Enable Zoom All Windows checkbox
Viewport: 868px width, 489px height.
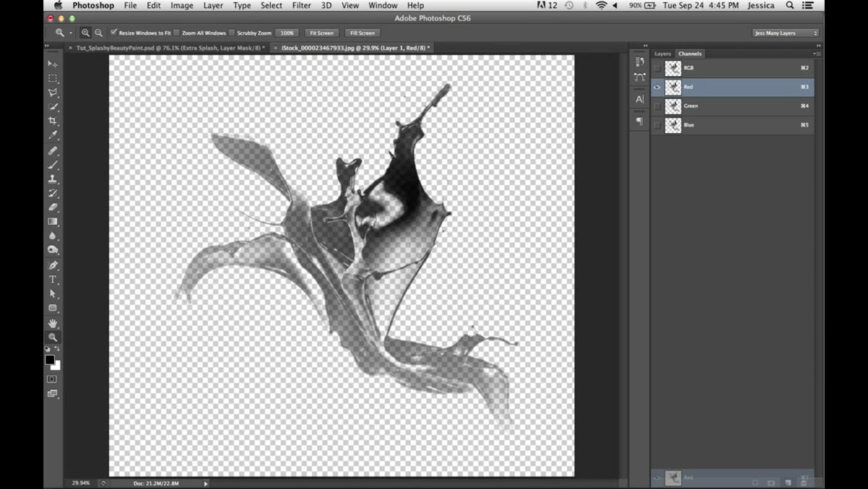tap(177, 33)
